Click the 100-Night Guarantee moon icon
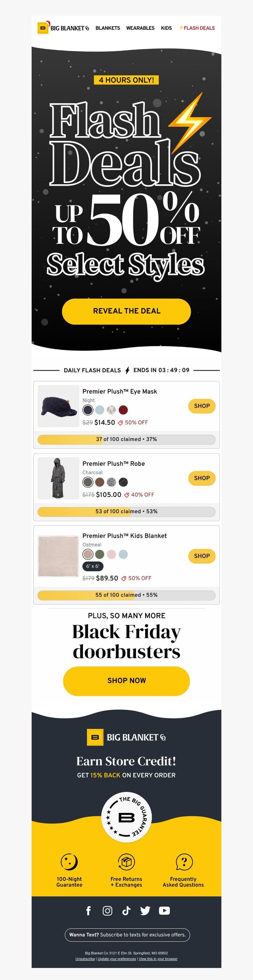Image resolution: width=253 pixels, height=980 pixels. tap(69, 862)
